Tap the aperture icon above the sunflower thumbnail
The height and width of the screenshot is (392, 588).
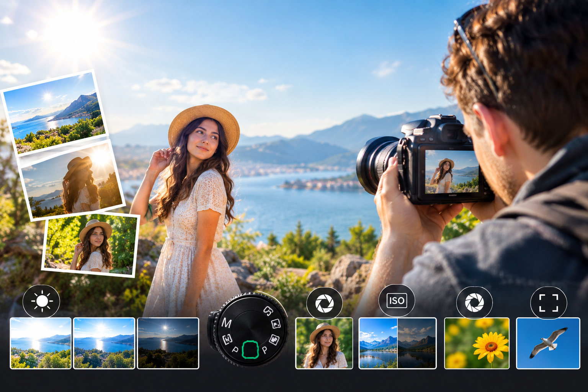tap(474, 302)
